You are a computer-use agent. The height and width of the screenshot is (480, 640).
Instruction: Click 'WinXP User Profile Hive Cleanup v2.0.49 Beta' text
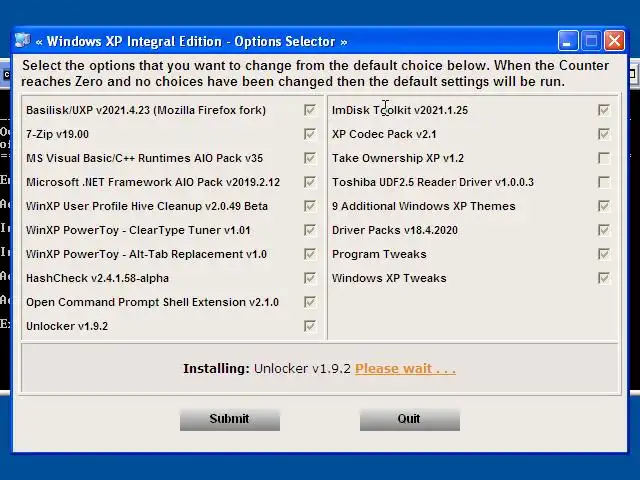tap(147, 206)
